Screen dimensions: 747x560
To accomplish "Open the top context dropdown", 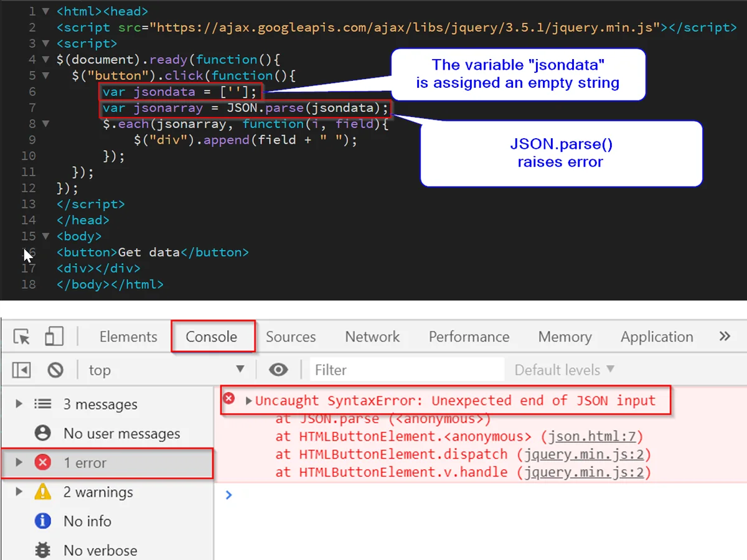I will click(x=167, y=370).
